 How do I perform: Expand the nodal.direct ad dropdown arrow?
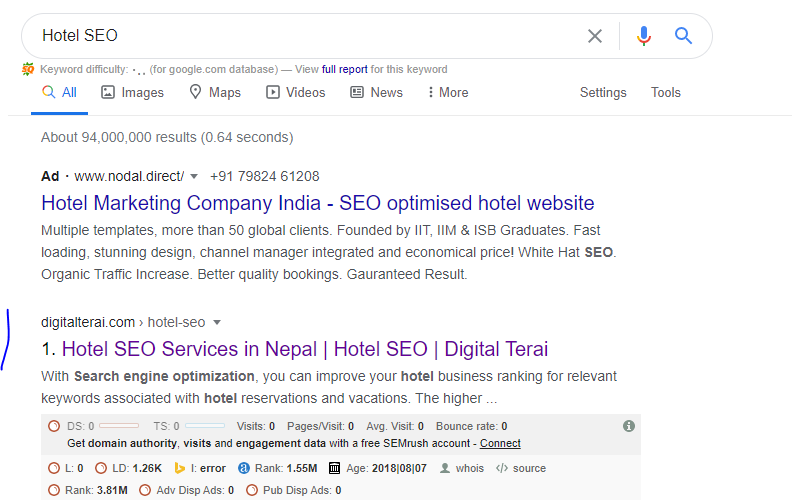click(x=194, y=176)
